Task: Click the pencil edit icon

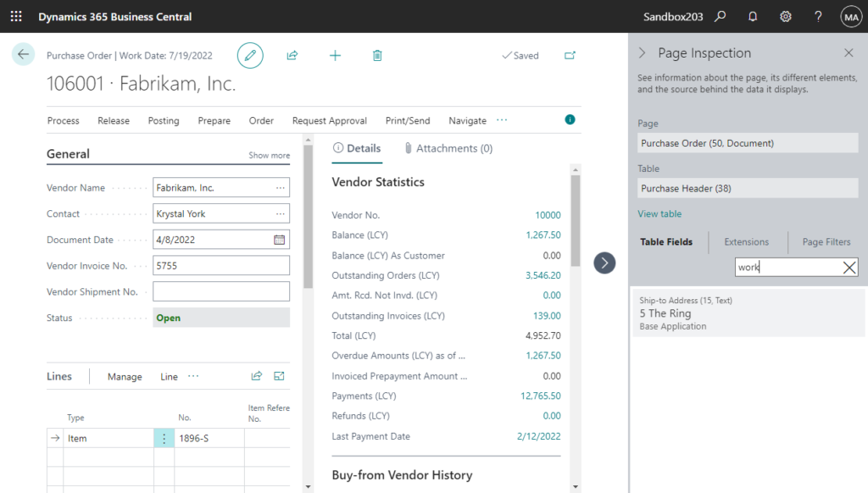Action: (250, 55)
